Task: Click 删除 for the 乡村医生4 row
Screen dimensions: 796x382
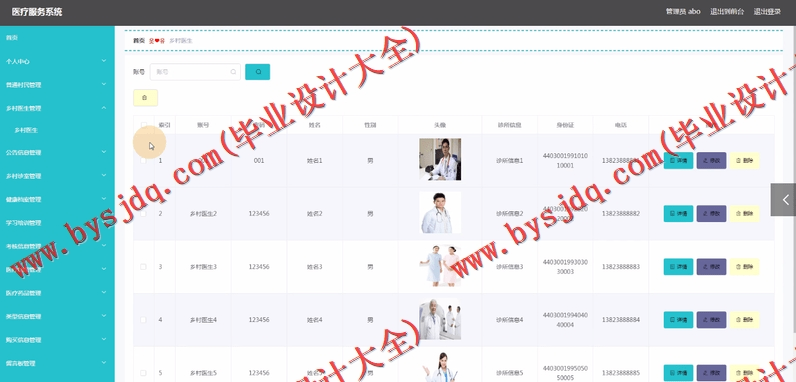Action: click(x=744, y=320)
